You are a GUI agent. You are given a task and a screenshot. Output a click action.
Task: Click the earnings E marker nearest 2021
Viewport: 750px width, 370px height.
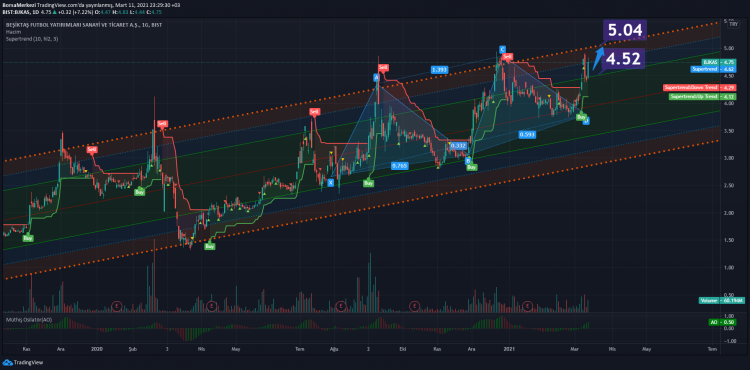click(x=528, y=305)
